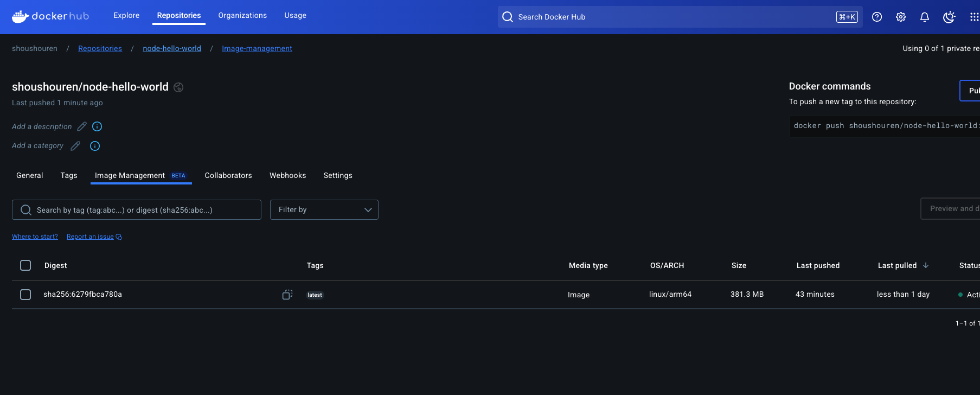Open the Where to start? link
Screen dimensions: 980x395
tap(35, 237)
